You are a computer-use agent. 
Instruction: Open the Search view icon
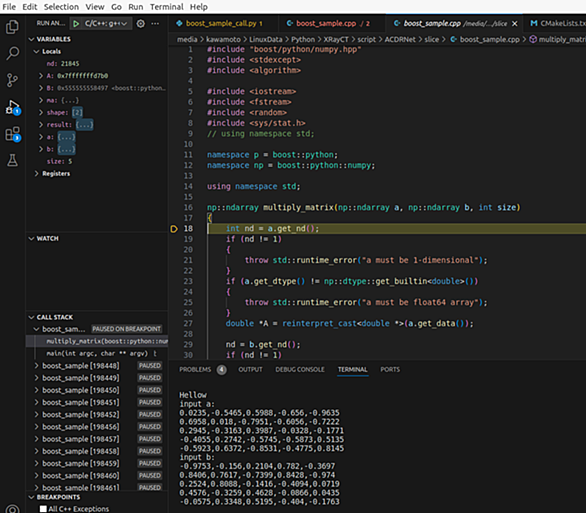click(12, 53)
